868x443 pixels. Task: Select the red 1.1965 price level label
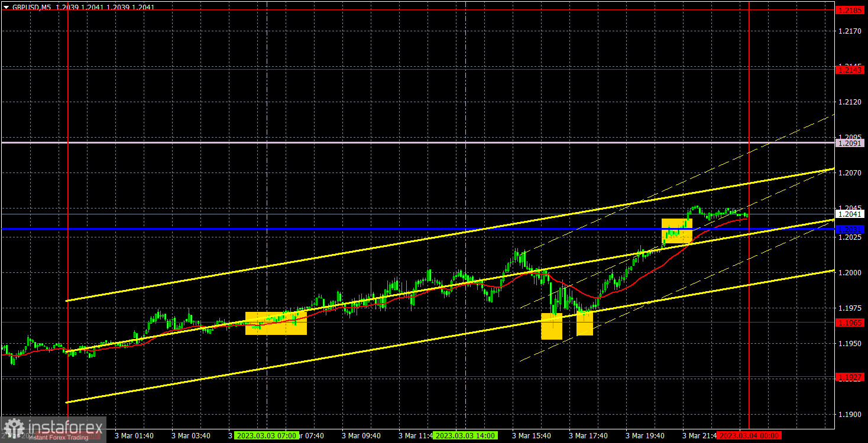coord(850,323)
